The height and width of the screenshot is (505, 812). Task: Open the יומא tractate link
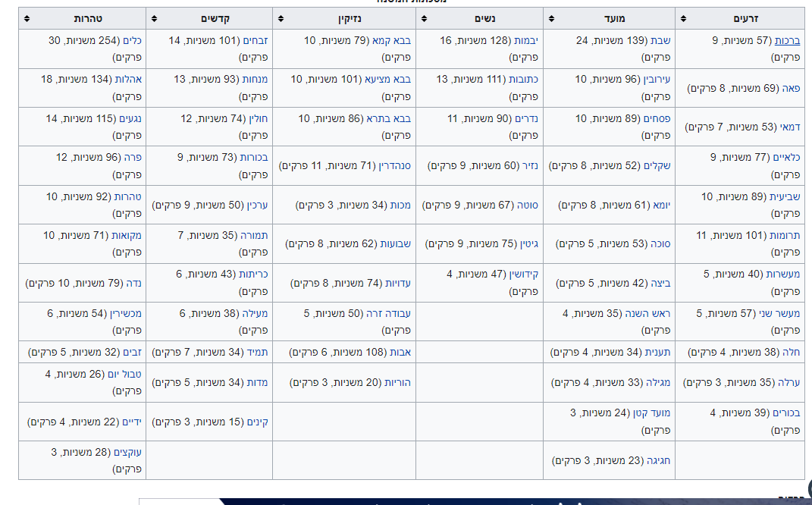coord(661,205)
